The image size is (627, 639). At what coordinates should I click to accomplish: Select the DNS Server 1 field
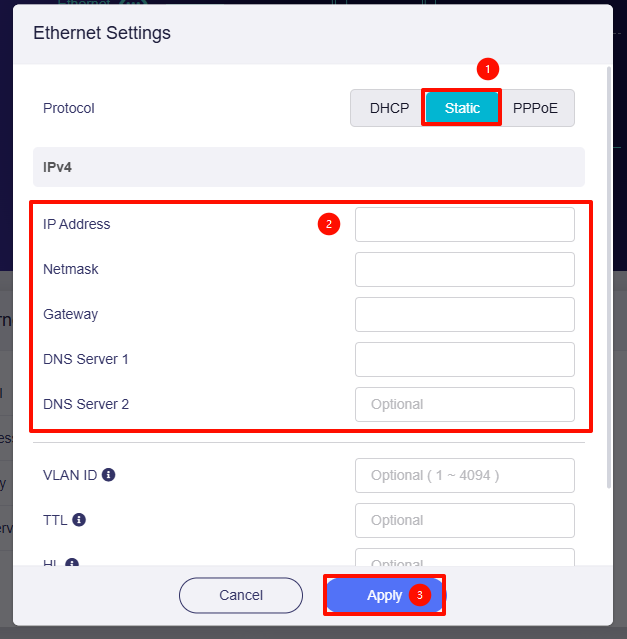click(x=464, y=359)
